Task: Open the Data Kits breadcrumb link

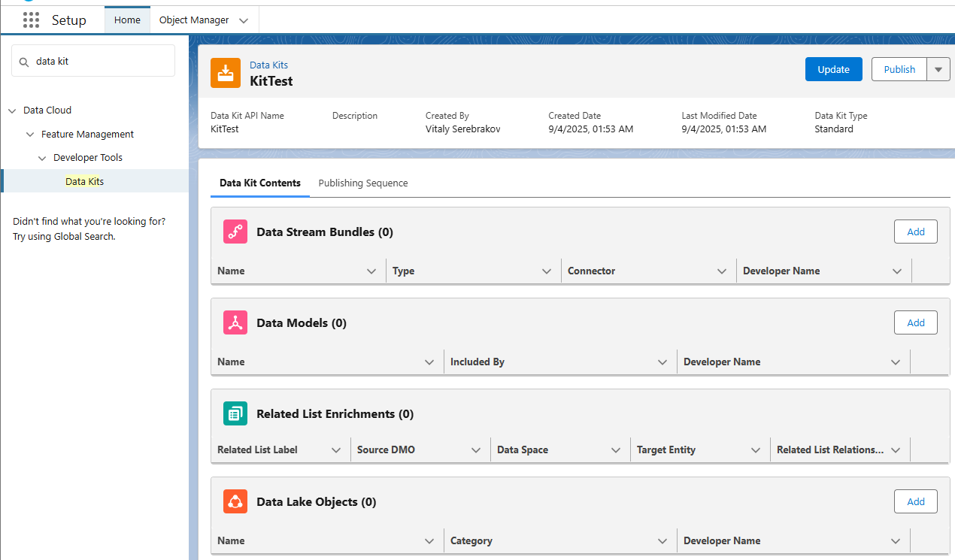Action: (x=268, y=65)
